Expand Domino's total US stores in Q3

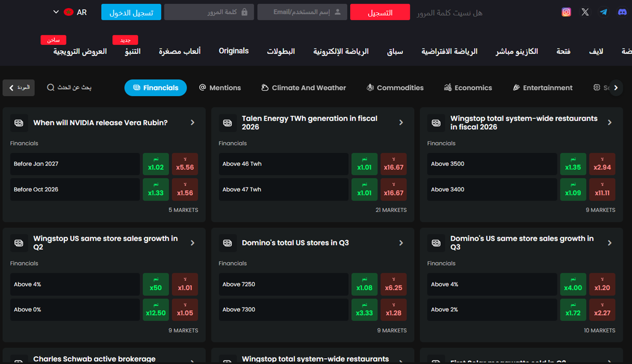point(401,243)
